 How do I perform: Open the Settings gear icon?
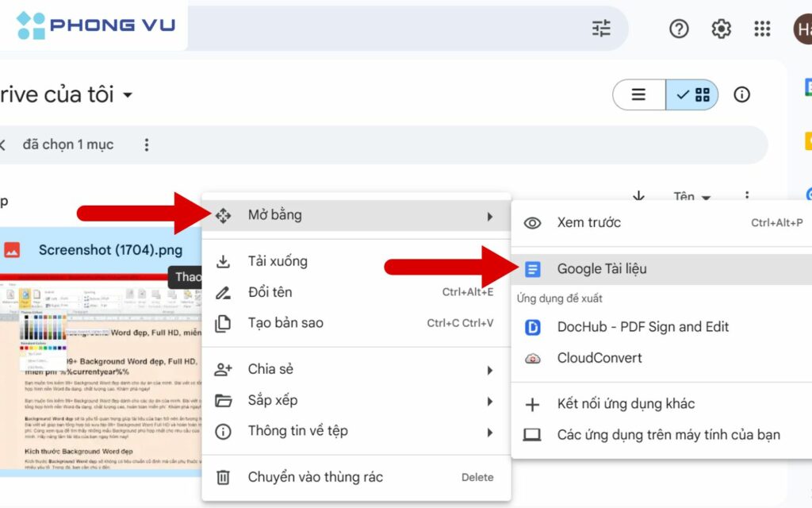(721, 29)
